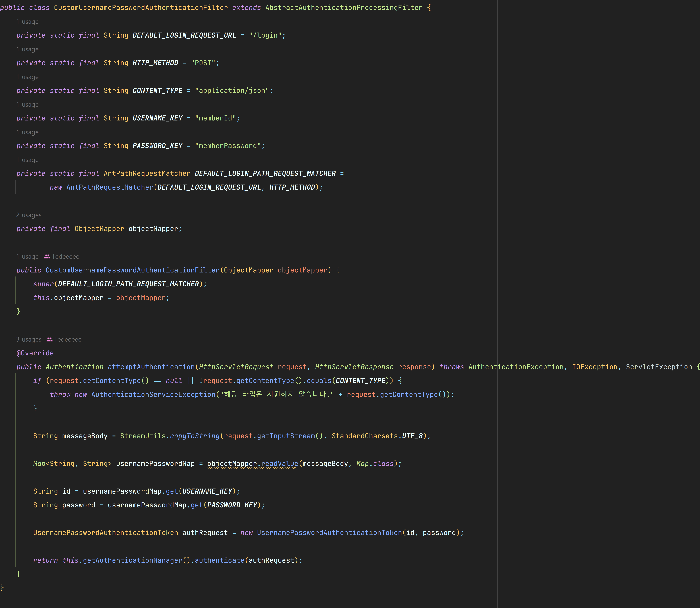
Task: Click the 'return' keyword
Action: pyautogui.click(x=45, y=561)
